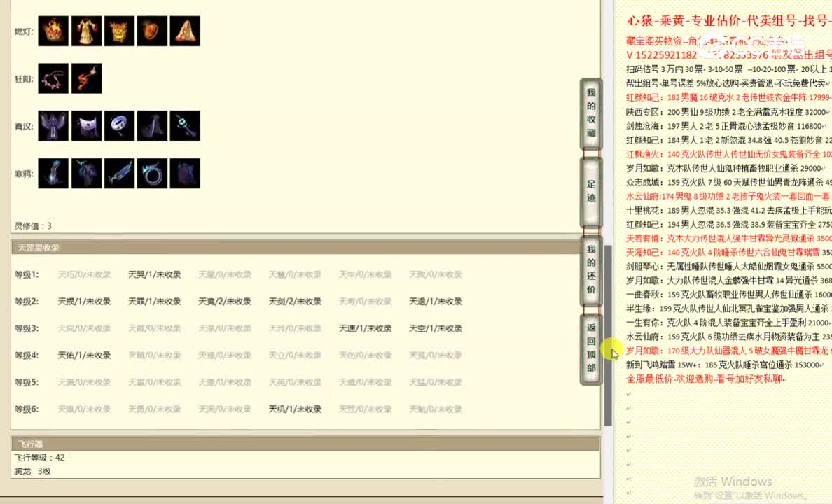The width and height of the screenshot is (832, 504).
Task: Click the 飞行等级：42 text
Action: pyautogui.click(x=39, y=457)
